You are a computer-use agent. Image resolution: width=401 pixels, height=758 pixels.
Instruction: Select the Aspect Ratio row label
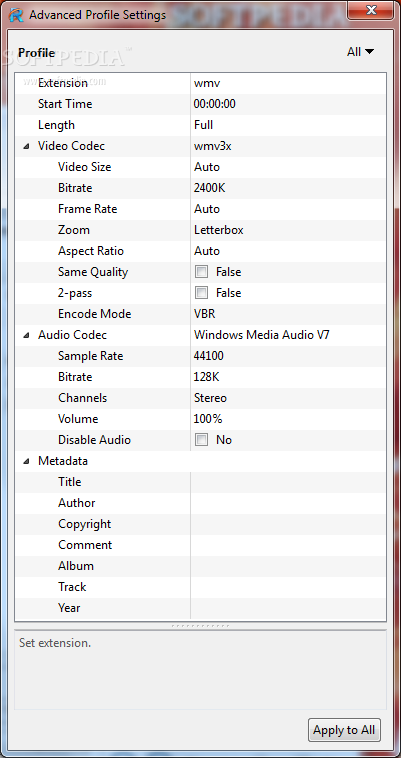coord(91,251)
